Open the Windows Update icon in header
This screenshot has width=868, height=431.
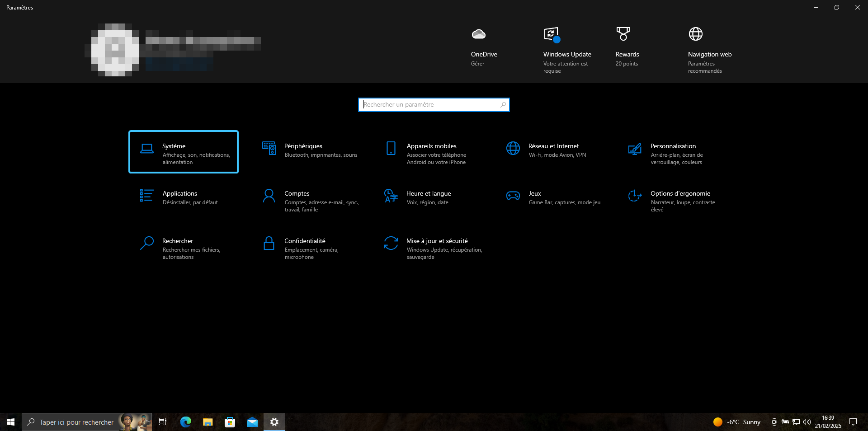point(552,34)
